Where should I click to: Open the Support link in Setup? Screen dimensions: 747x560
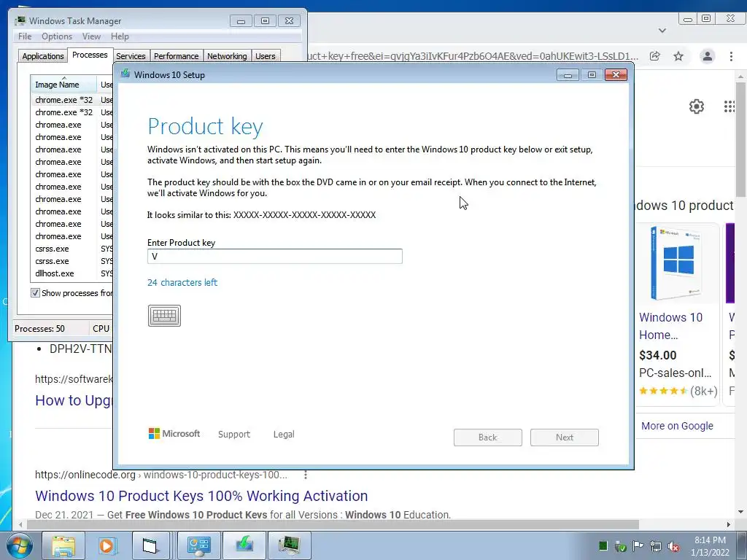click(234, 435)
